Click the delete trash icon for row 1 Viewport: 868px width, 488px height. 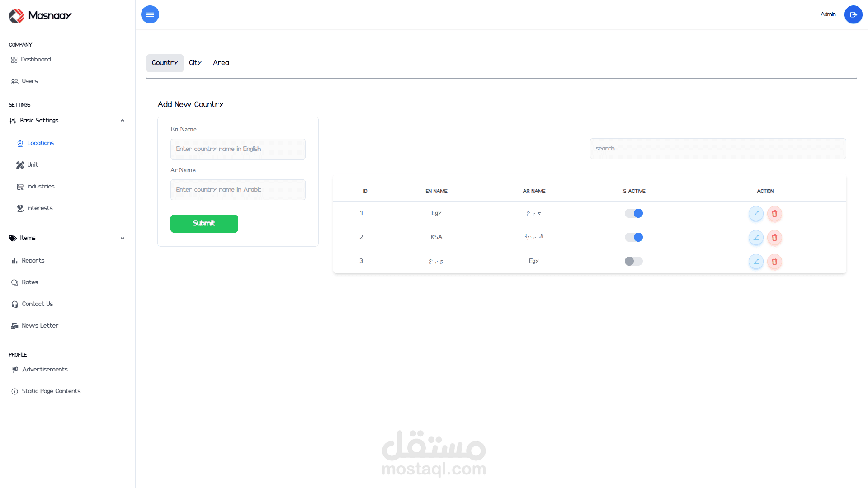click(774, 214)
